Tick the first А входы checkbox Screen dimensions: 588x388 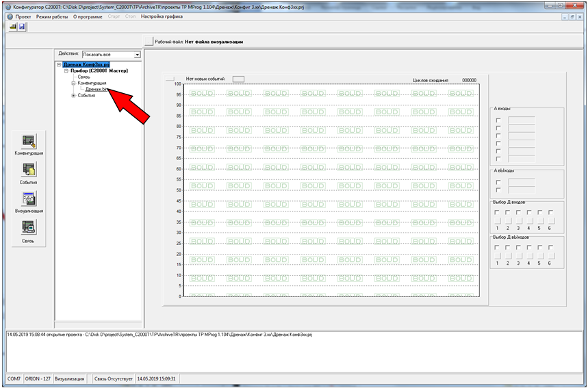[498, 120]
